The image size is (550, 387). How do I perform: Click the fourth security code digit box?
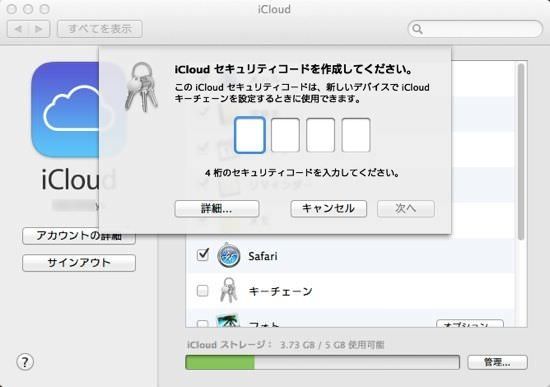coord(356,135)
